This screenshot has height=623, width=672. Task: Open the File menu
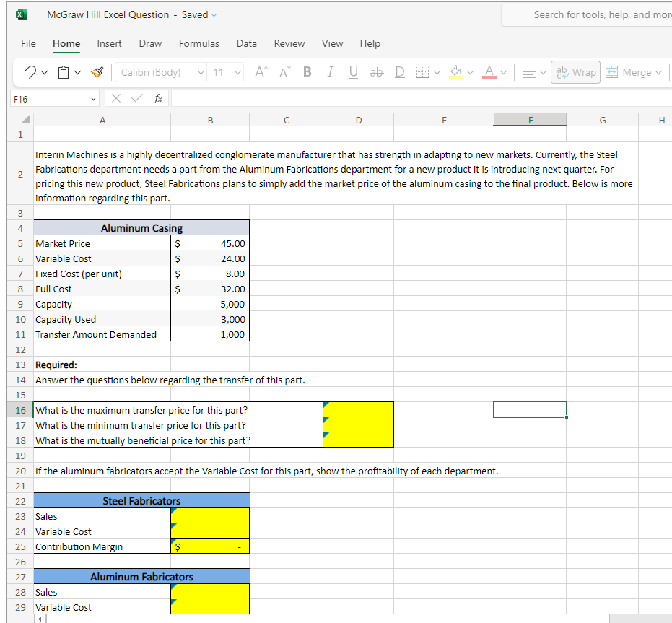(28, 43)
